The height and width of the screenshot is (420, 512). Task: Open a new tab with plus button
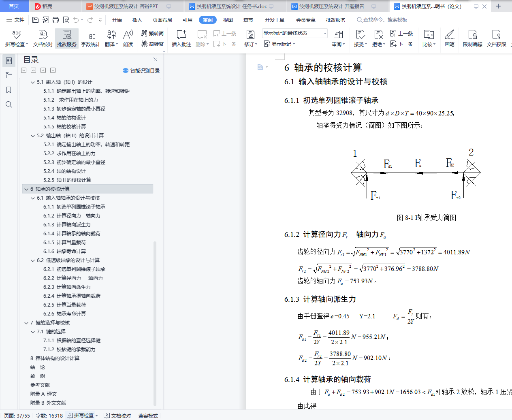click(498, 6)
